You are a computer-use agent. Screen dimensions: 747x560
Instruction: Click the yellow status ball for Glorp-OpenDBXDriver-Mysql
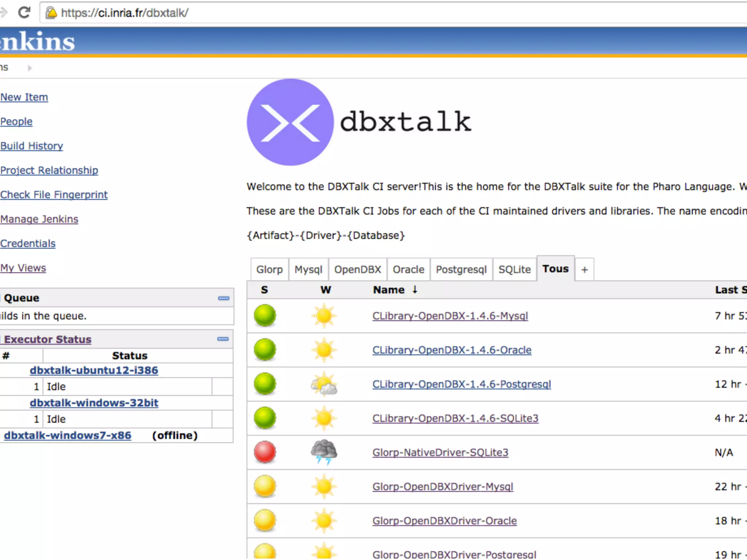[x=265, y=486]
